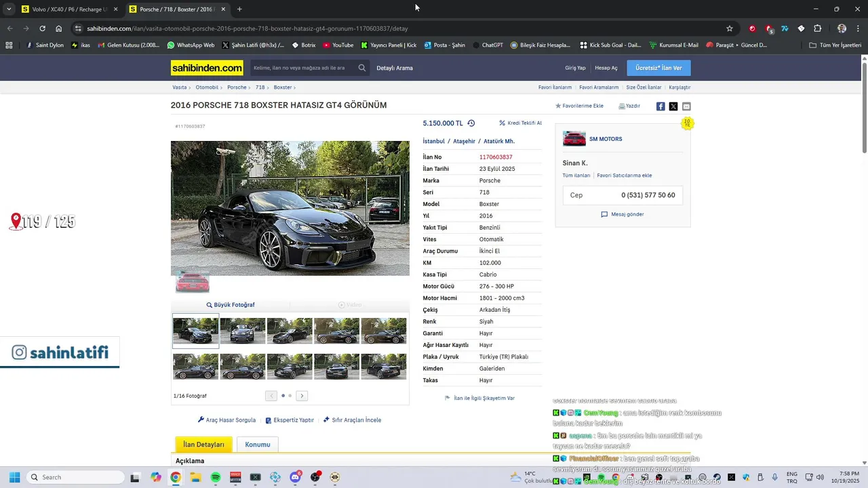Bookmark this page with star icon

point(730,28)
